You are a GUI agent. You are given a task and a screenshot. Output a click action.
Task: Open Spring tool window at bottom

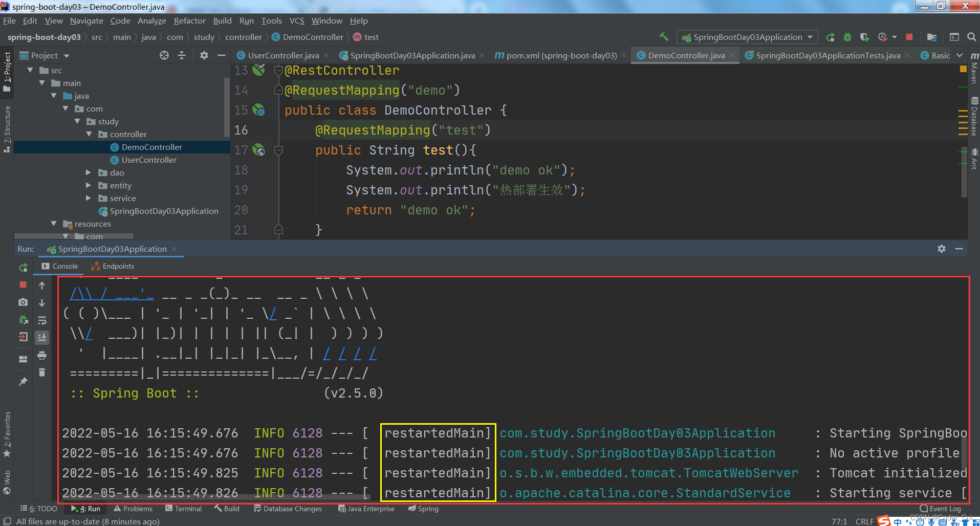point(423,509)
